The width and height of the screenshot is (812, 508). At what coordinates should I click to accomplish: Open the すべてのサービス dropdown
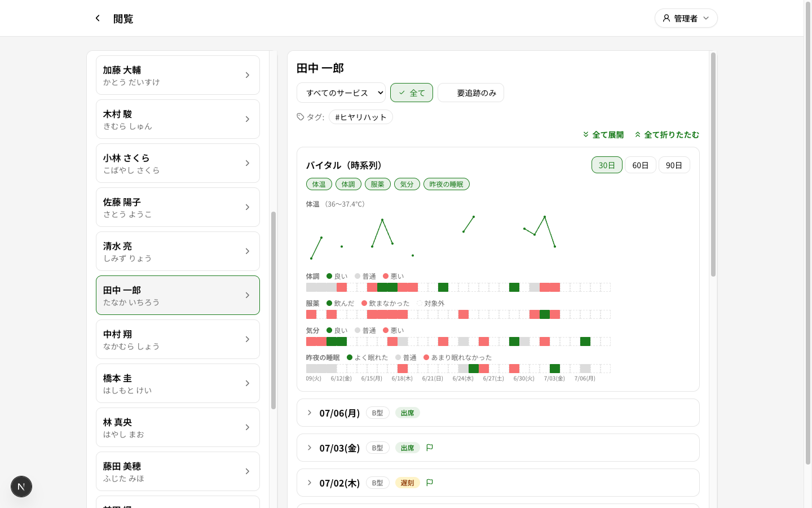pos(341,93)
